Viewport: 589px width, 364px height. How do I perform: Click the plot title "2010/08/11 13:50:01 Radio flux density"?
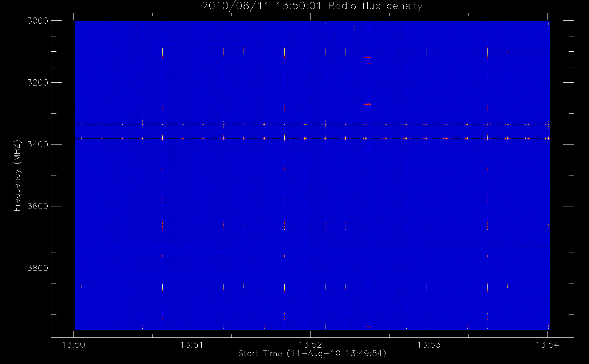[x=312, y=6]
